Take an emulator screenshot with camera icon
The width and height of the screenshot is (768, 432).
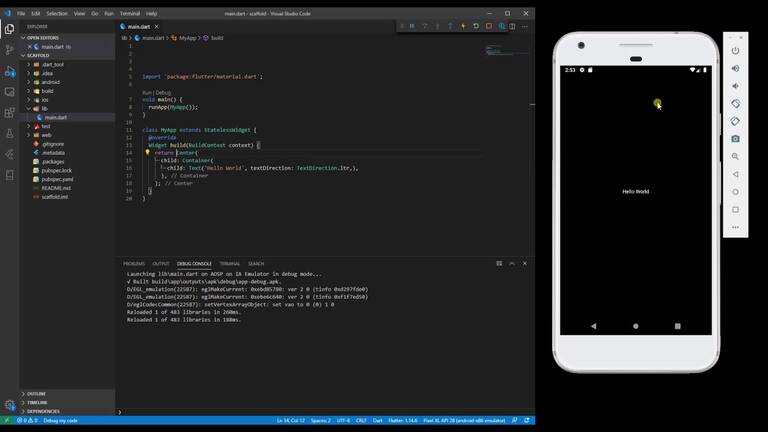[736, 139]
